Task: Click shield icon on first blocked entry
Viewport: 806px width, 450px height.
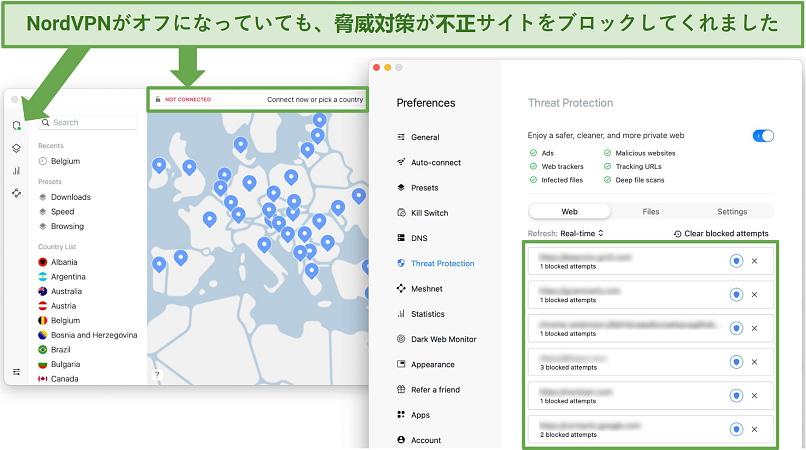Action: (x=736, y=261)
